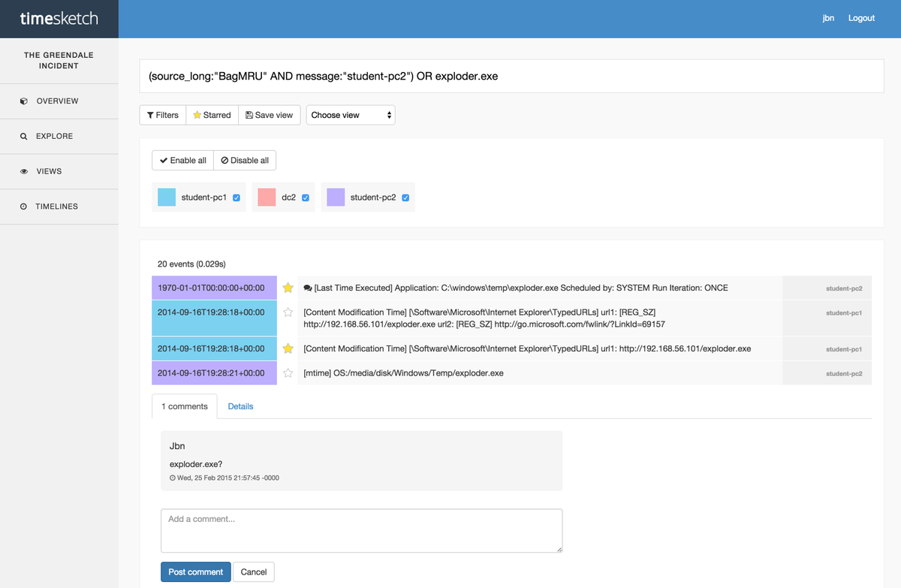Click the Logout link

click(x=861, y=18)
